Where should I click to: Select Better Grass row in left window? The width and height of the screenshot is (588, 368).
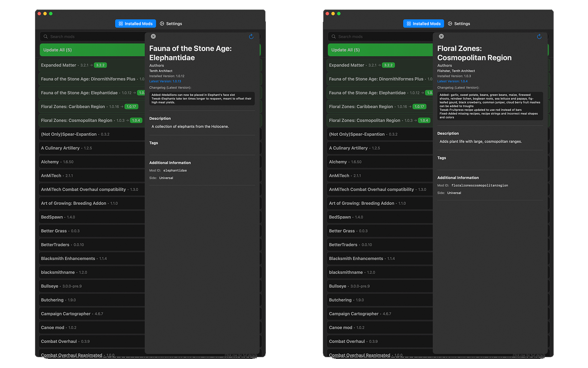point(92,231)
